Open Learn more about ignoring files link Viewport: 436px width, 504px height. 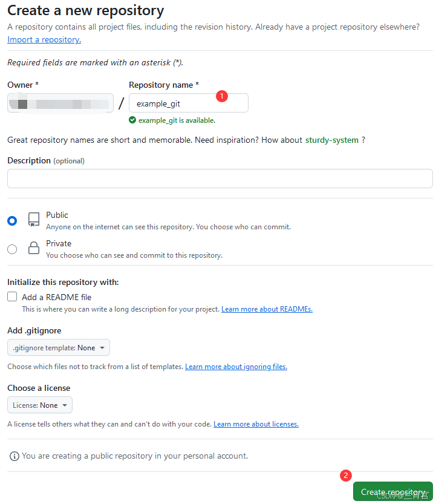(236, 367)
